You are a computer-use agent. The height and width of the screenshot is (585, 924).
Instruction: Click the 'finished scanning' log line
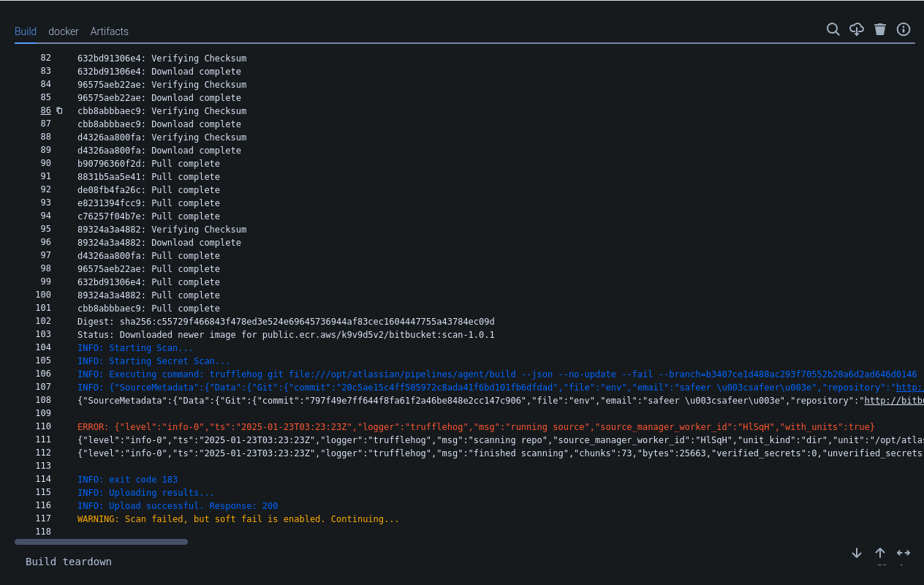501,453
